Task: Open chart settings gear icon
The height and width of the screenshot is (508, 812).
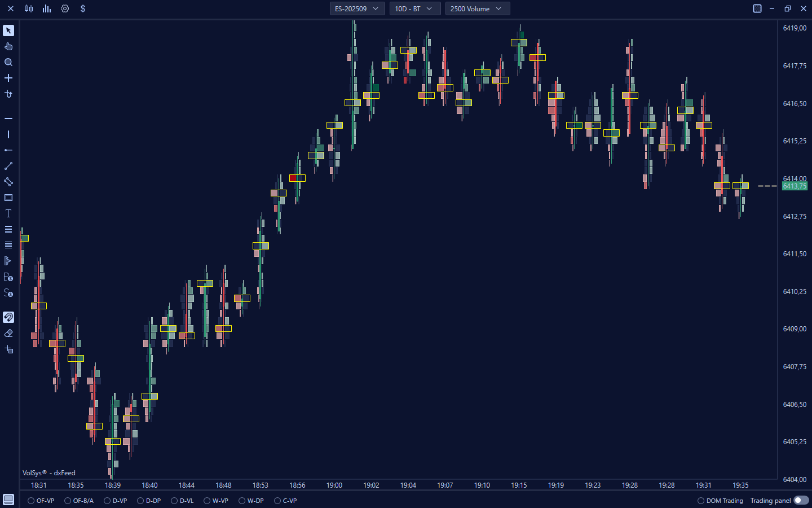Action: point(65,8)
